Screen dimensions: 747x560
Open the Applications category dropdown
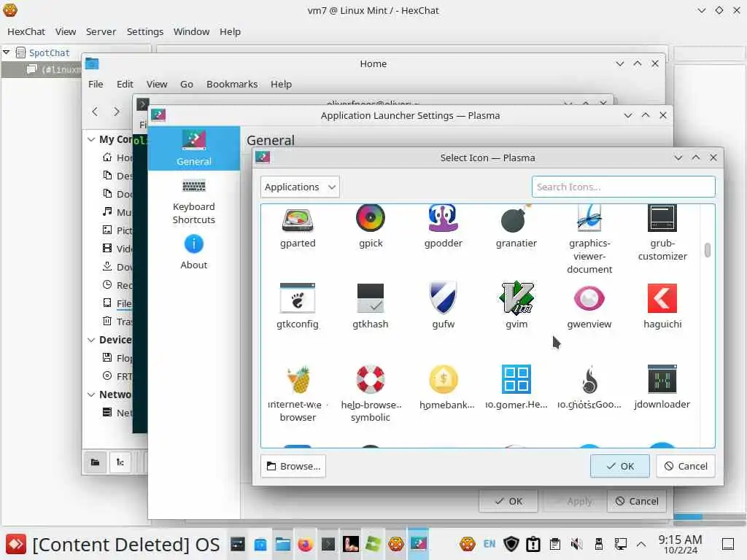coord(300,187)
